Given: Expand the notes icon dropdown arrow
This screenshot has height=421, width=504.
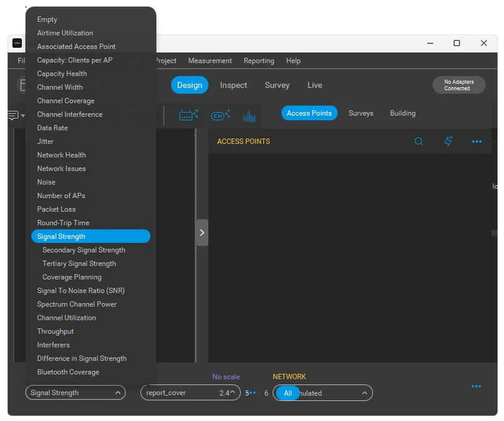Looking at the screenshot, I should click(23, 116).
